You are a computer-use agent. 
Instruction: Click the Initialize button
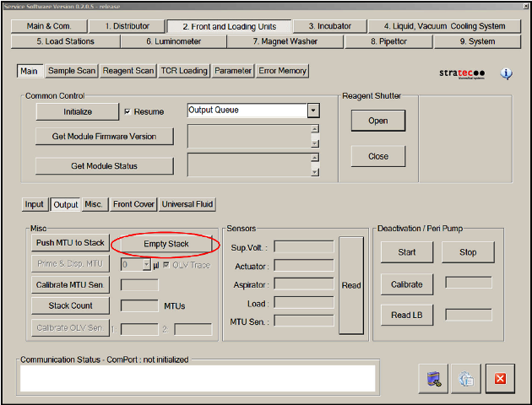[78, 111]
